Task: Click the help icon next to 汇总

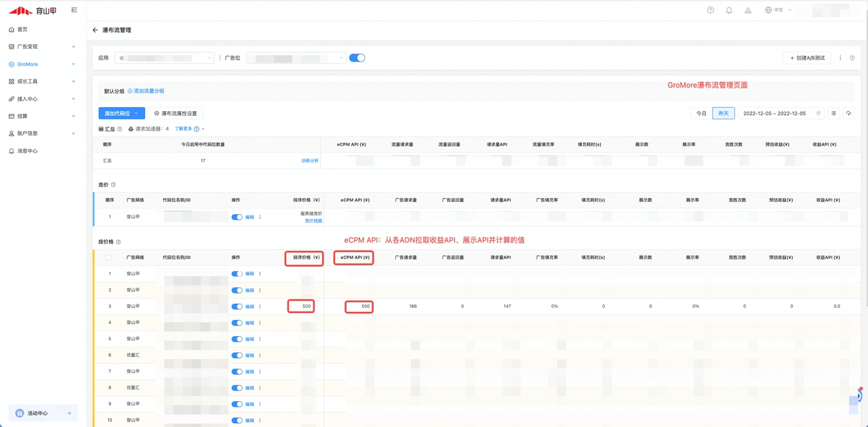Action: (119, 129)
